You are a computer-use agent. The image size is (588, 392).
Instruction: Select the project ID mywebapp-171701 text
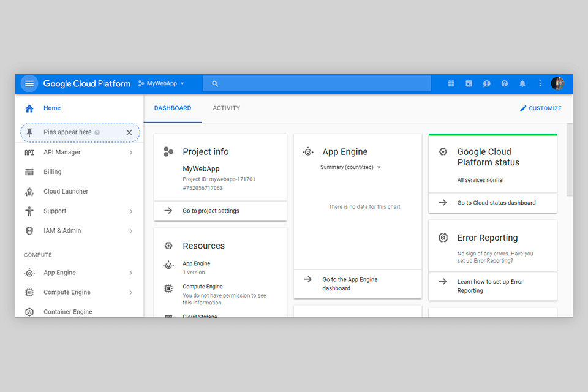(x=219, y=179)
